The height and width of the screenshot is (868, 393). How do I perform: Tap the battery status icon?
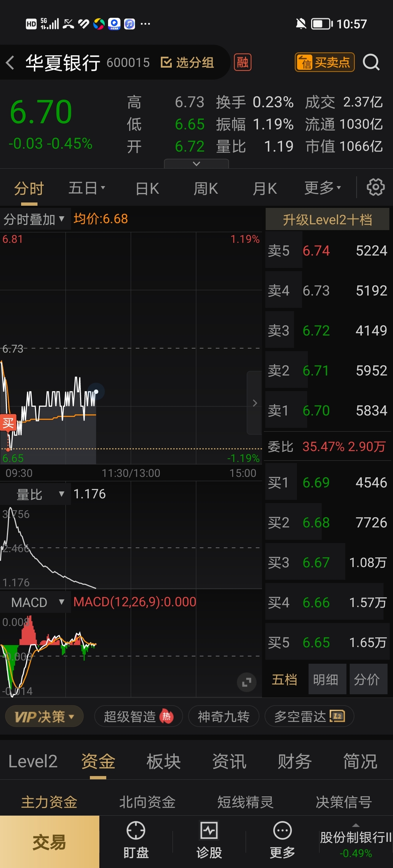(x=322, y=24)
